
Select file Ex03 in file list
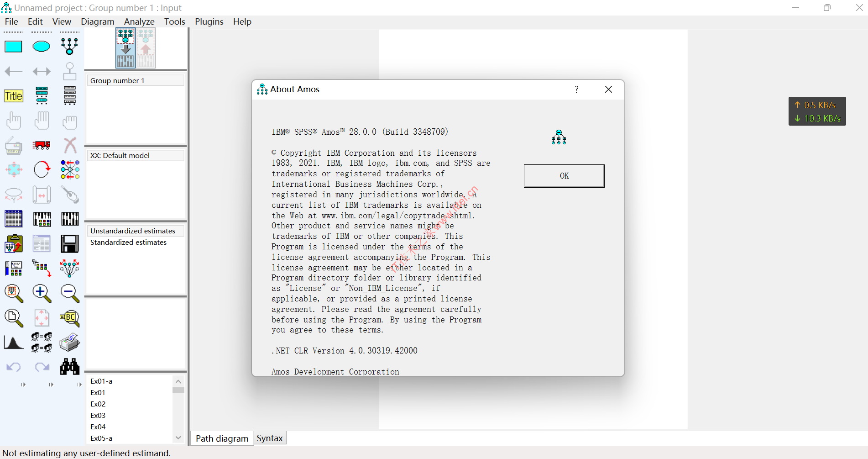98,415
